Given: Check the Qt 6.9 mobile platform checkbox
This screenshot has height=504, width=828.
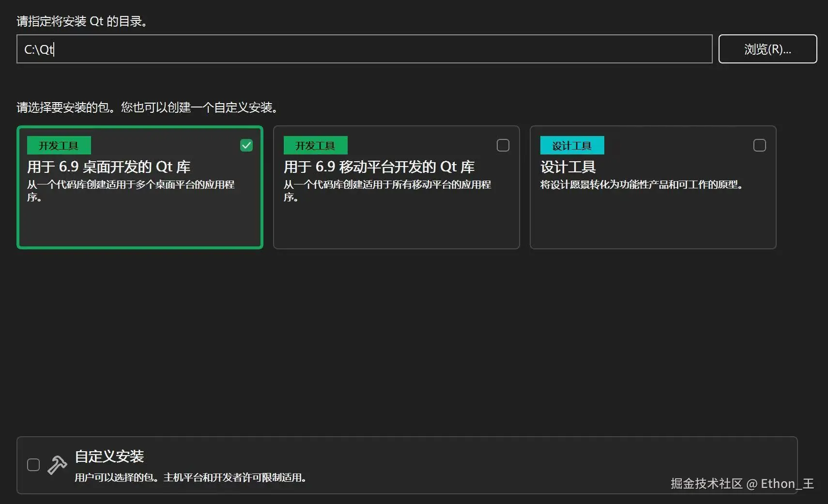Looking at the screenshot, I should pos(503,145).
